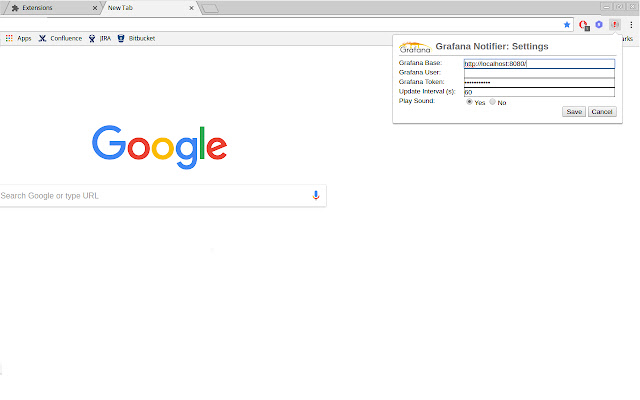Minimize the Chrome window
The image size is (640, 400).
[606, 7]
